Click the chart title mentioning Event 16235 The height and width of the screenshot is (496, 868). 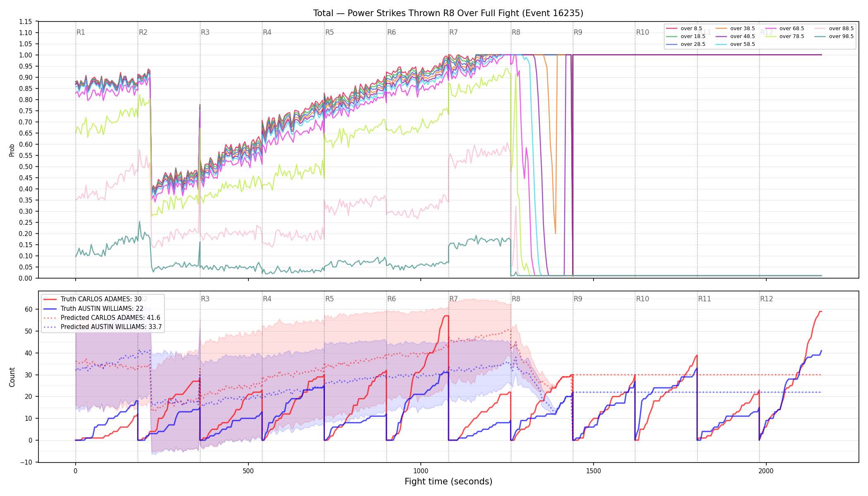coord(448,13)
